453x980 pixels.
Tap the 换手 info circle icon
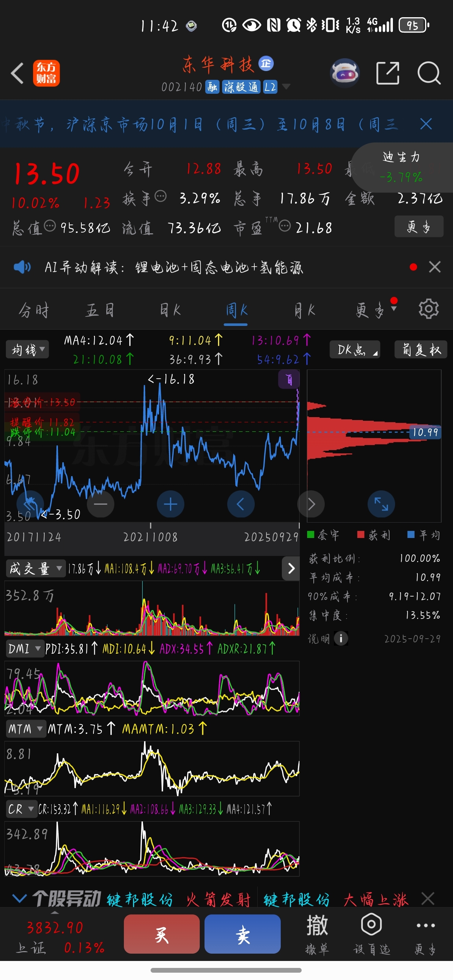pyautogui.click(x=161, y=196)
